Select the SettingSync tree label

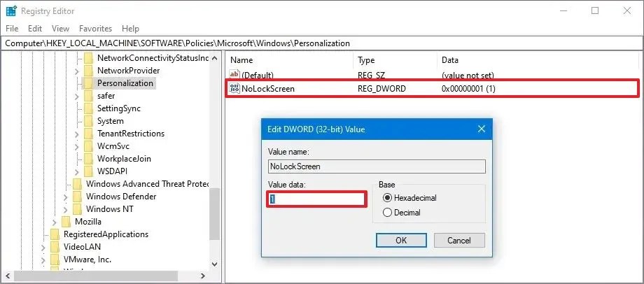click(x=119, y=108)
